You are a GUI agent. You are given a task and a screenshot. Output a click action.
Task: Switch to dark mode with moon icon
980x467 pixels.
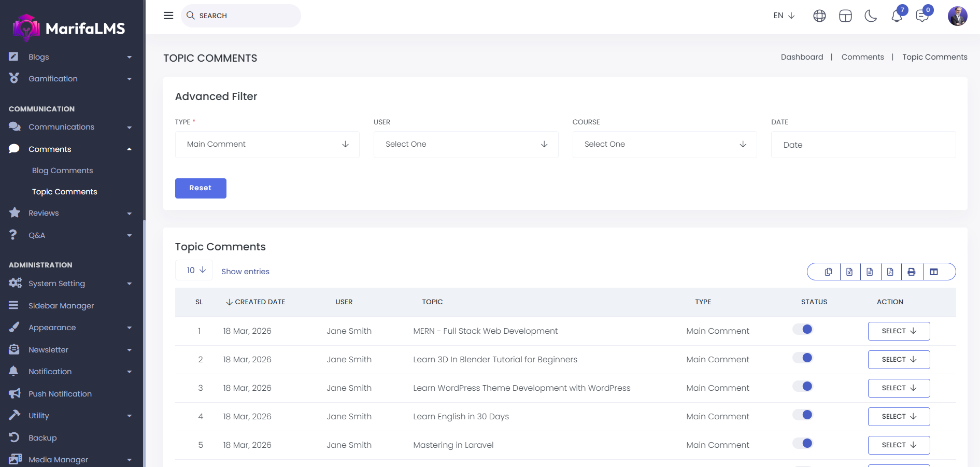pos(871,16)
